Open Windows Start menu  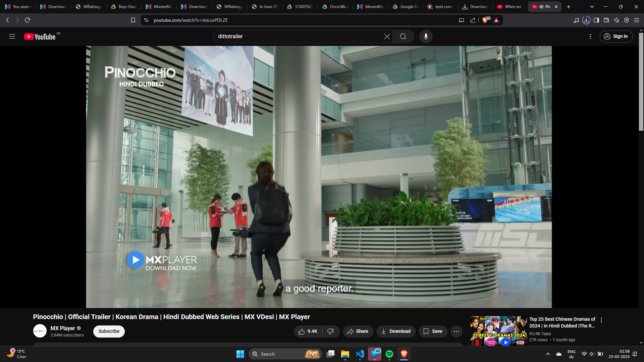pyautogui.click(x=240, y=354)
